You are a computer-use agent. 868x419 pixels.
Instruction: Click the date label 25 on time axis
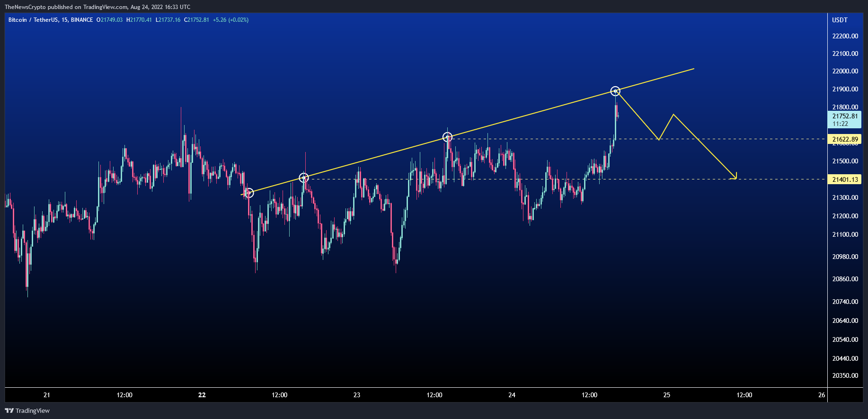coord(666,395)
